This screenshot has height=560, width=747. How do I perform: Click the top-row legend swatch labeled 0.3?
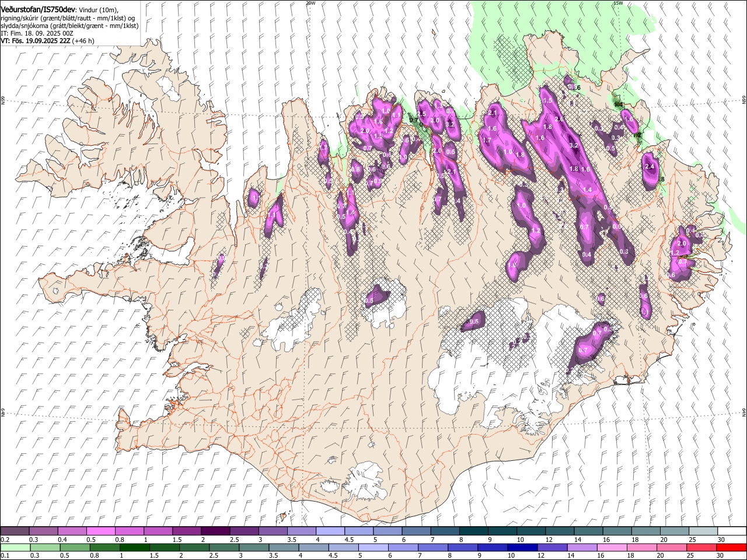[x=43, y=531]
